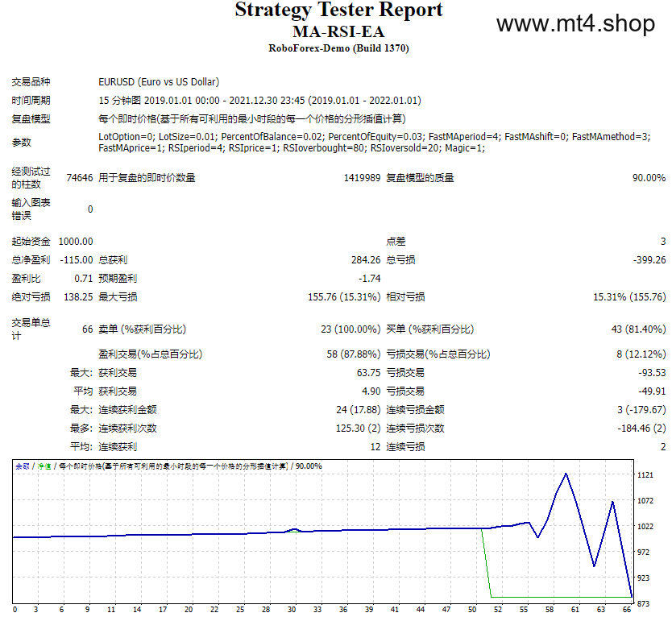Click gross profit value 284.26
The height and width of the screenshot is (617, 672).
[366, 260]
